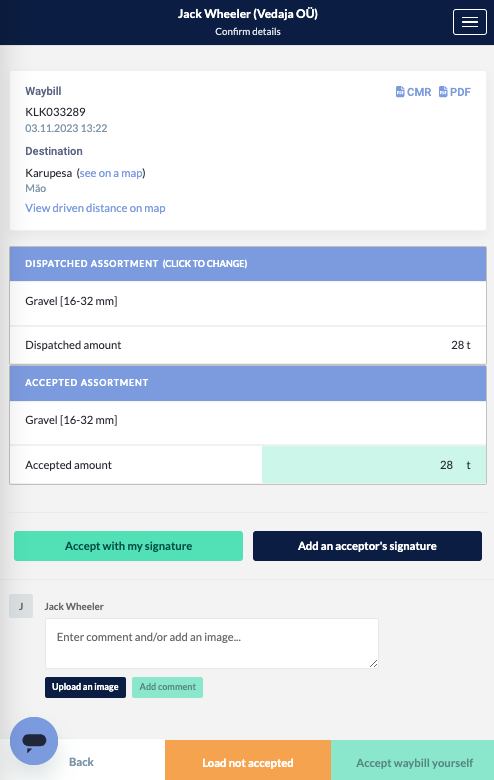Click the accepted amount field

[x=374, y=465]
